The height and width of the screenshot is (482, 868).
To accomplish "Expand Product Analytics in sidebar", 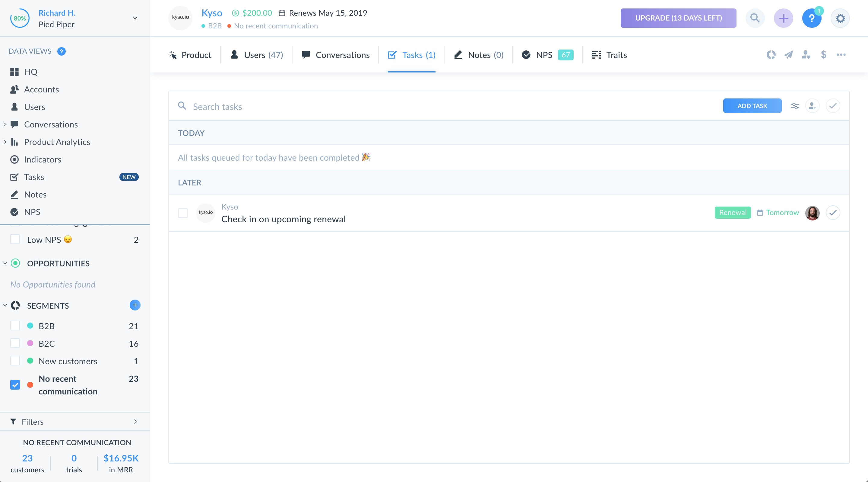I will tap(5, 142).
